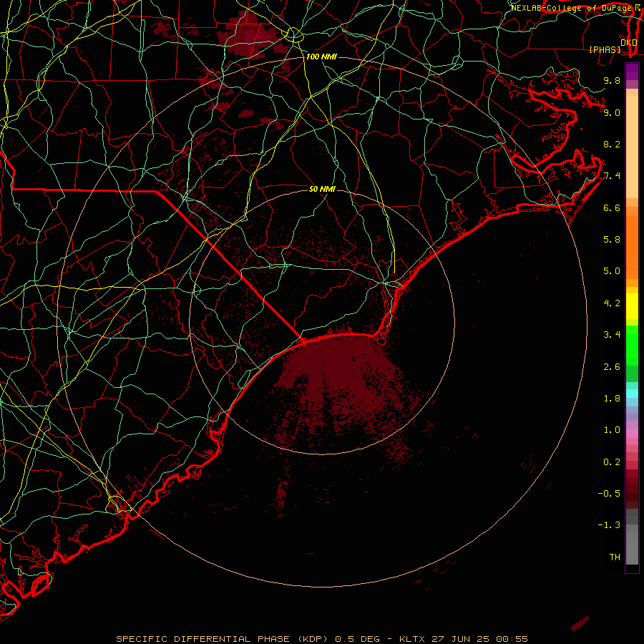Click the 0.2 value on the color scale
The height and width of the screenshot is (644, 644).
pyautogui.click(x=612, y=462)
